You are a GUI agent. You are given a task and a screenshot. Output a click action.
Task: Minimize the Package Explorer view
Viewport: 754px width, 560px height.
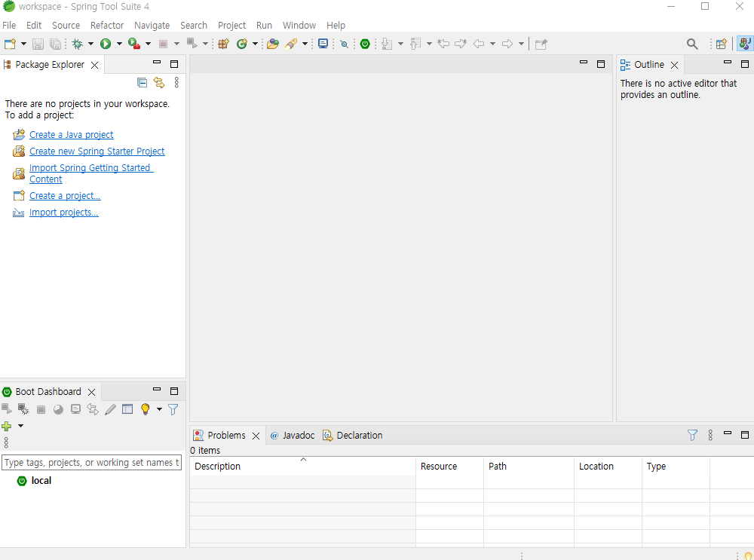[157, 63]
